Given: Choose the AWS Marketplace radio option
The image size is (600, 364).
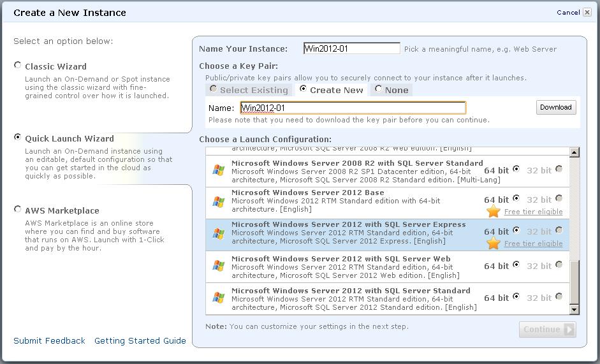Looking at the screenshot, I should point(18,210).
